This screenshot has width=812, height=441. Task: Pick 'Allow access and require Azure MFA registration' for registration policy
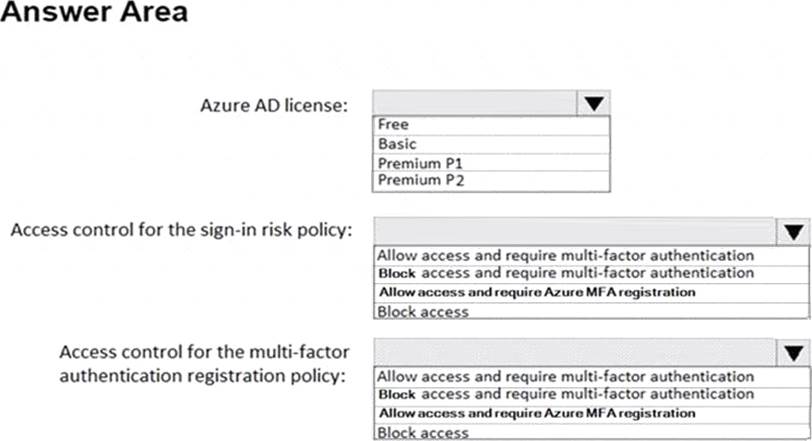point(537,413)
